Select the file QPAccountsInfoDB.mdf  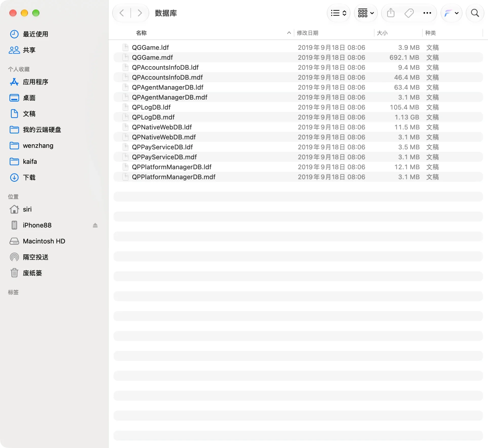tap(298, 77)
